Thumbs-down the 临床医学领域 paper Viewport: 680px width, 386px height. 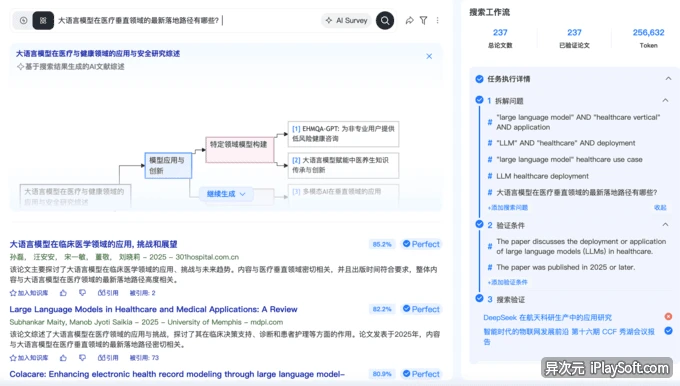click(82, 293)
